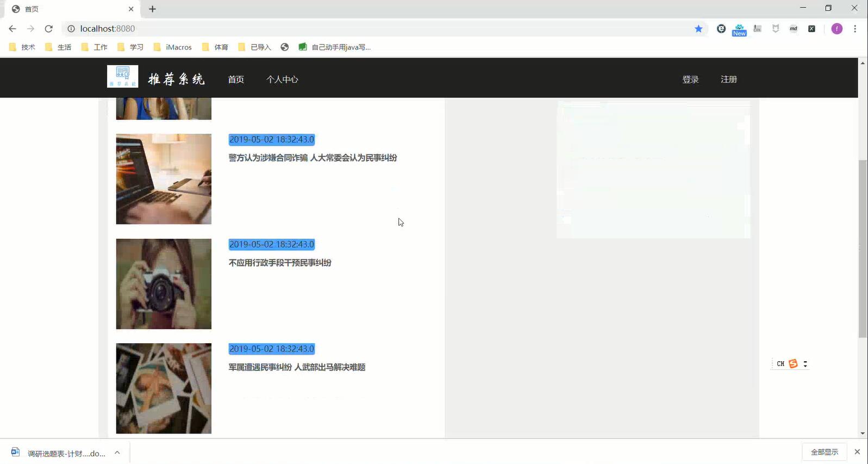
Task: Click 全部显示 to show all downloads
Action: click(x=825, y=452)
